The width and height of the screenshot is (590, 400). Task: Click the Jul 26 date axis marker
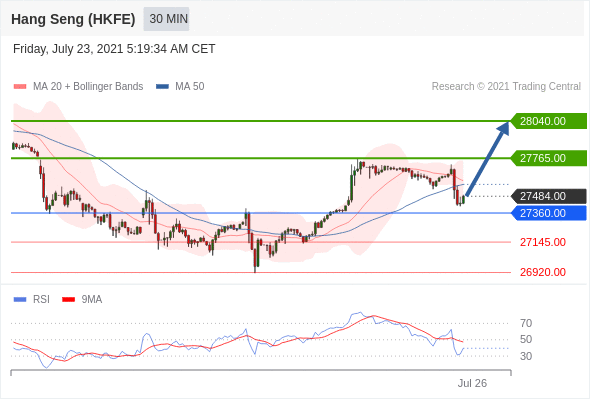(x=472, y=383)
